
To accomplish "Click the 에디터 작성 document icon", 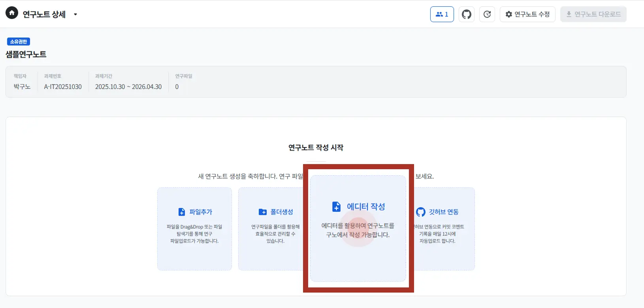I will pos(336,206).
